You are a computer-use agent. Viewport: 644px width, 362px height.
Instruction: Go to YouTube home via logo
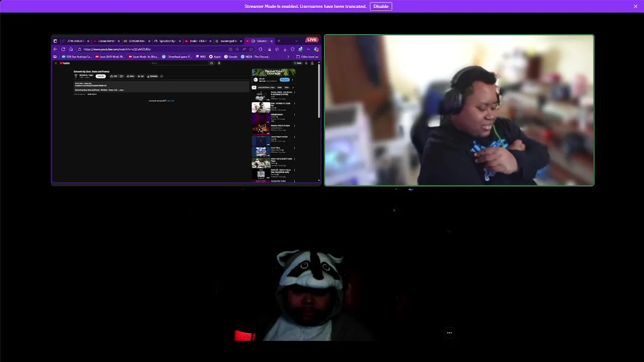64,63
